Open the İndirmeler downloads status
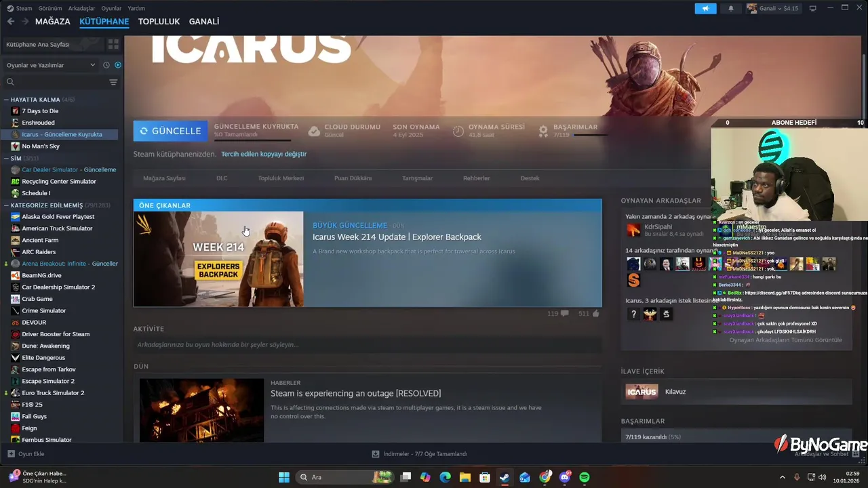 pyautogui.click(x=419, y=454)
